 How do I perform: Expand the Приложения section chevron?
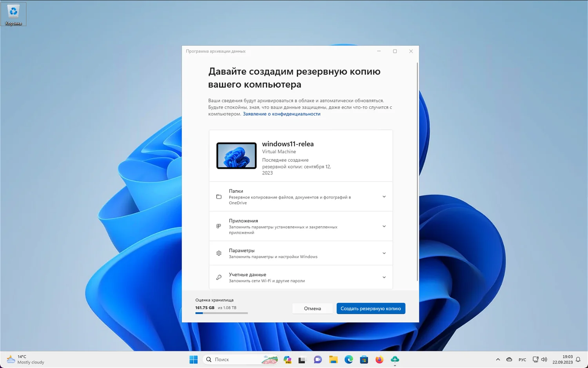point(384,226)
